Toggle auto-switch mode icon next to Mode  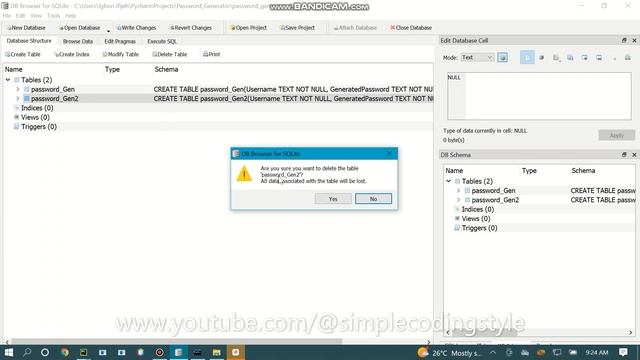503,58
